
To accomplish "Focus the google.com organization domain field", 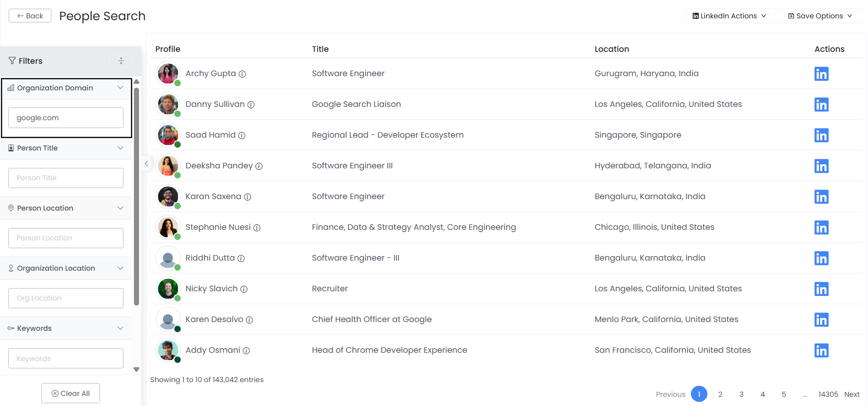I will point(66,117).
